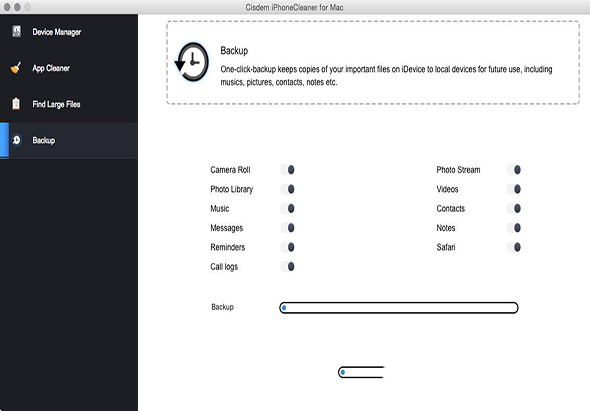Click the Cisdem iPhoneCleaner window title

click(294, 7)
